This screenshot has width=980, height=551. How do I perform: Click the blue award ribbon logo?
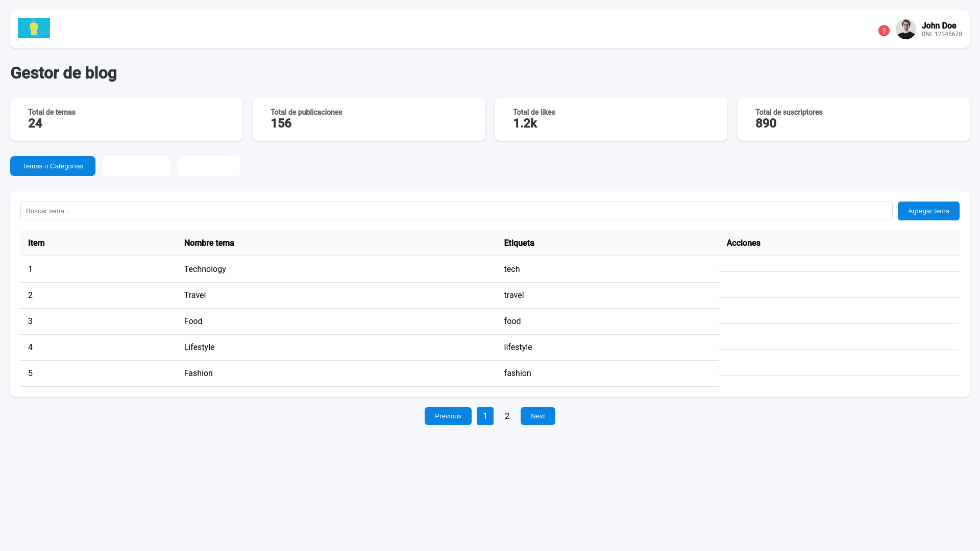34,28
